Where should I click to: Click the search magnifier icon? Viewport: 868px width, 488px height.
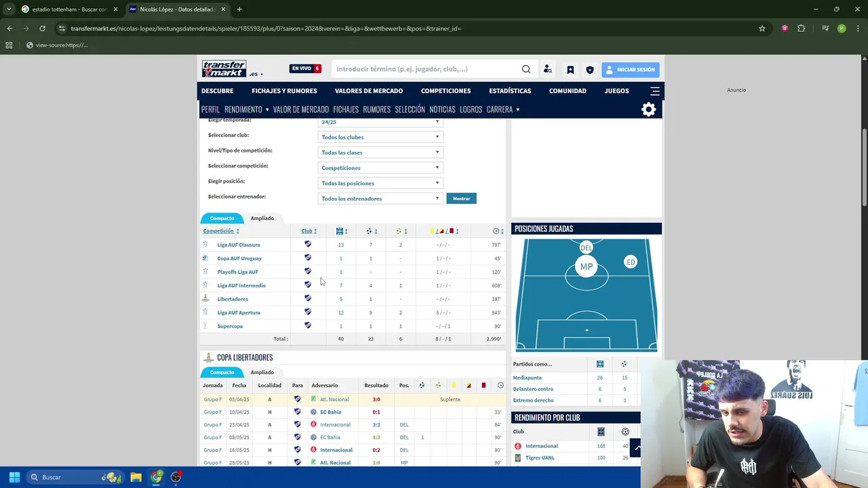[526, 69]
